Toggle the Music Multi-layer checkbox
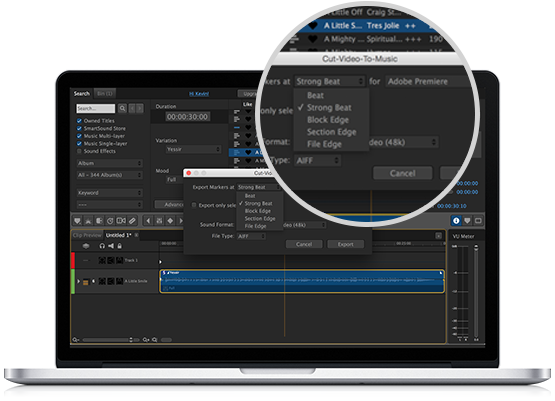 [79, 136]
